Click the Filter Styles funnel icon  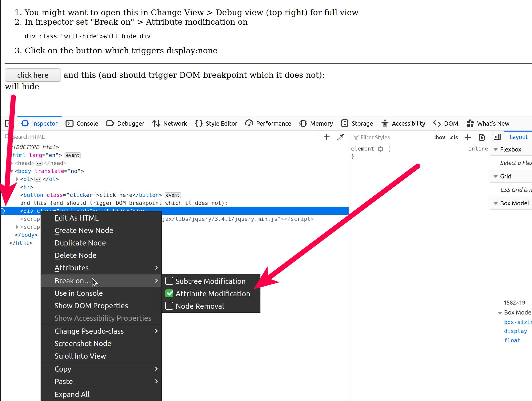click(x=356, y=137)
